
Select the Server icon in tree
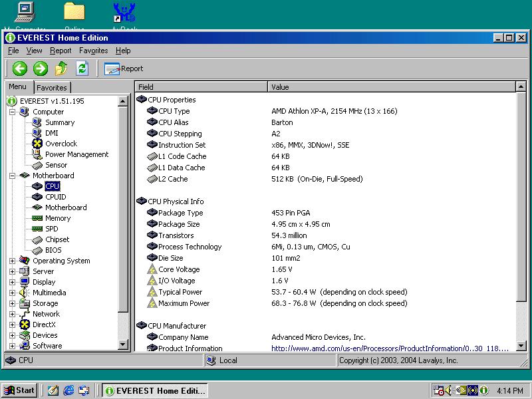[x=25, y=271]
